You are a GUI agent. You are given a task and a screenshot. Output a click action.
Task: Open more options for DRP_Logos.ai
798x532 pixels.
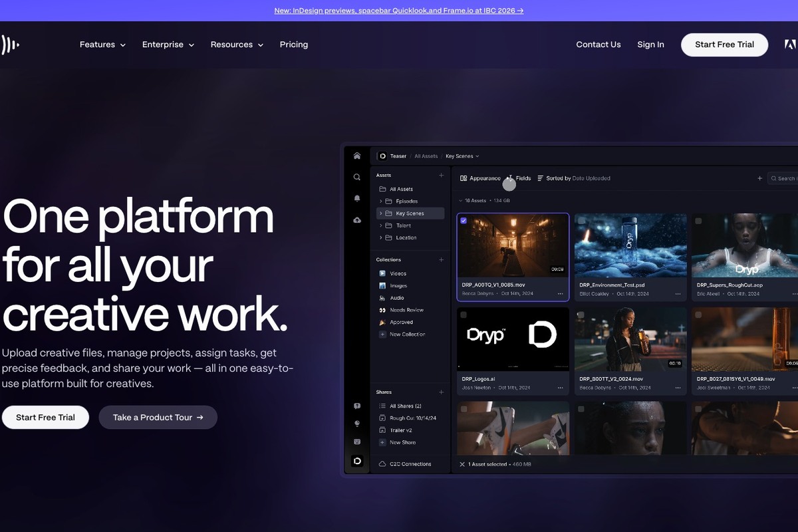(561, 387)
